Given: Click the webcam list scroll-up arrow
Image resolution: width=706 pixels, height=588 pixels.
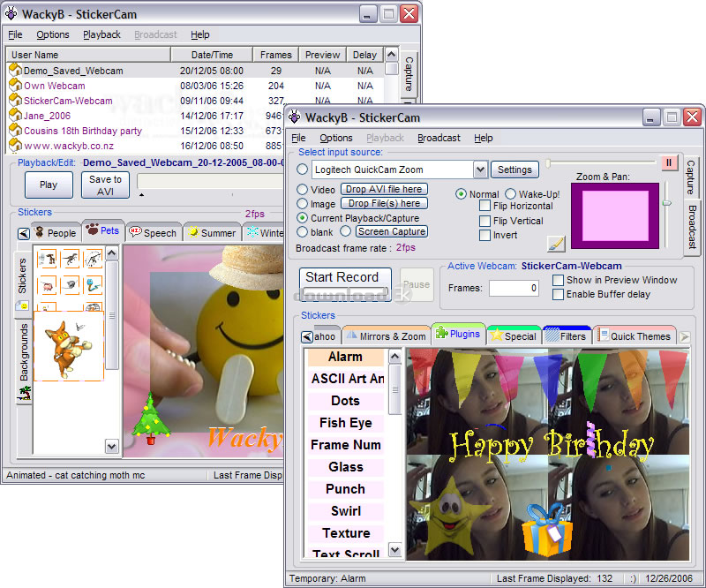Looking at the screenshot, I should (x=392, y=55).
